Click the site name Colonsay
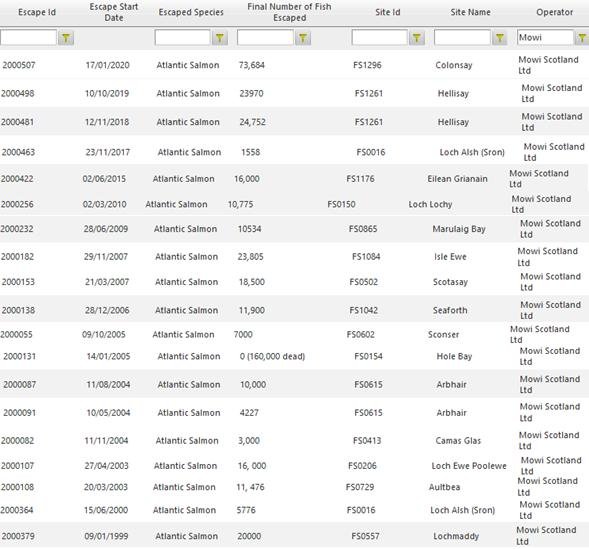589x549 pixels. click(x=454, y=65)
